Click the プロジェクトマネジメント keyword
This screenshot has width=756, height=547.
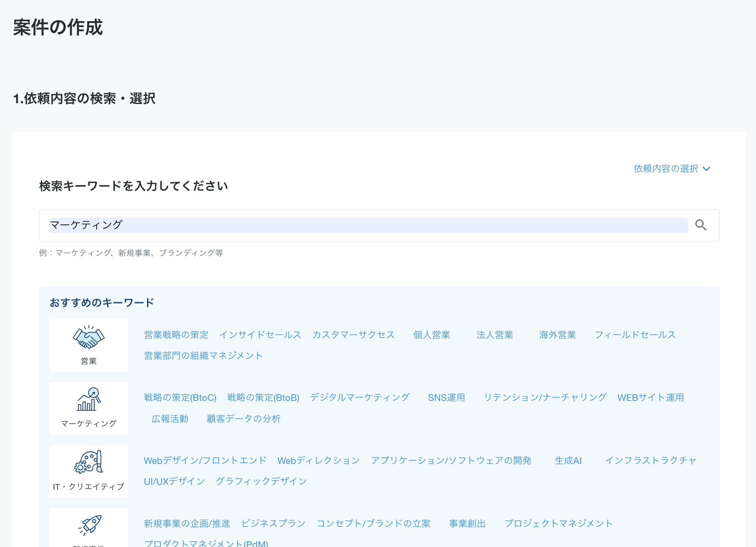click(559, 523)
